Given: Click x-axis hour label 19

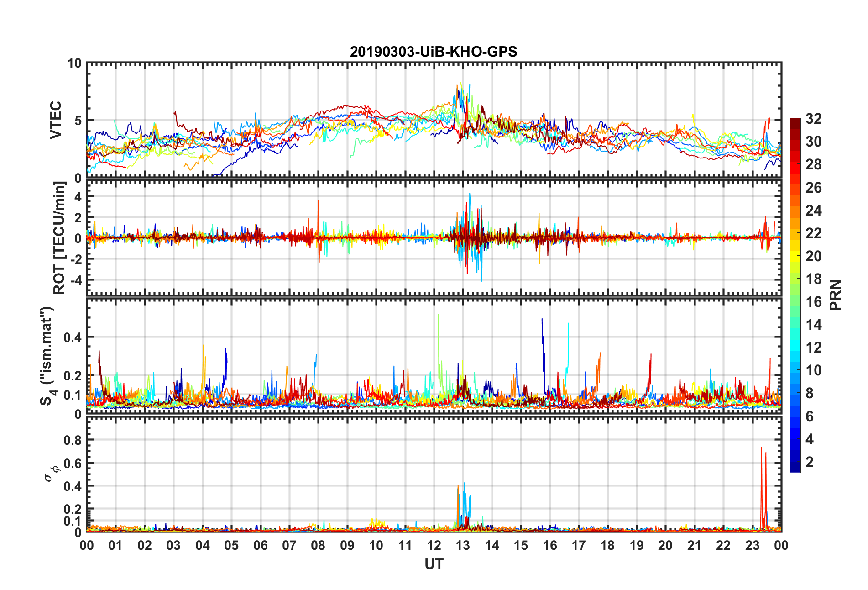Looking at the screenshot, I should point(637,545).
